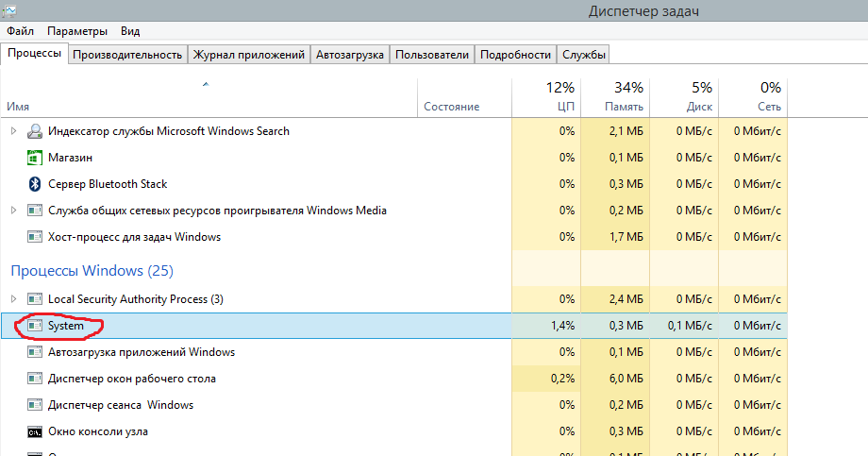This screenshot has width=868, height=456.
Task: Click the Магазин store icon
Action: (x=35, y=158)
